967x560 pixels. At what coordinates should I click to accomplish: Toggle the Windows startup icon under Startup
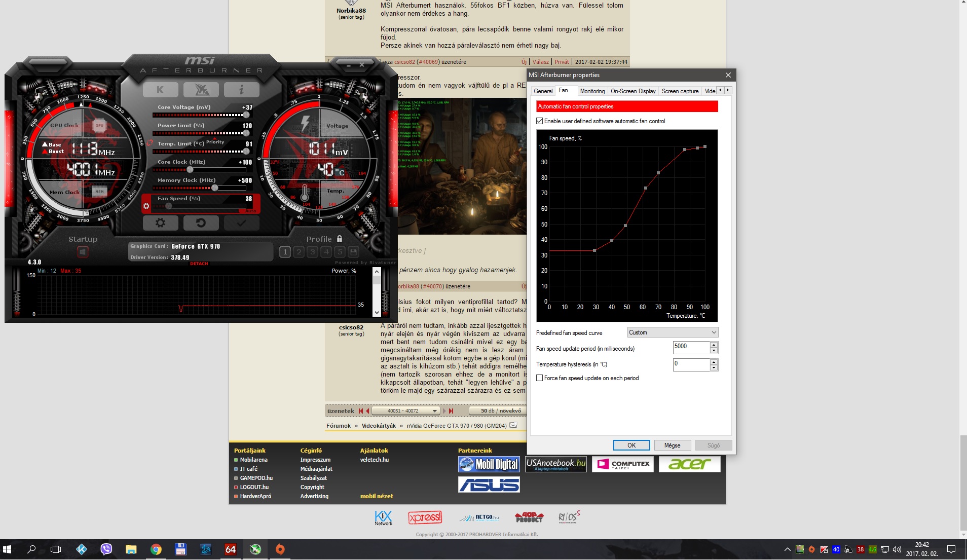83,252
